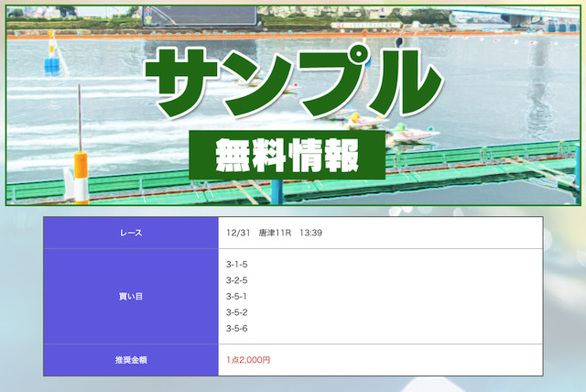Select the 3-5-6 bet combination

tap(237, 329)
